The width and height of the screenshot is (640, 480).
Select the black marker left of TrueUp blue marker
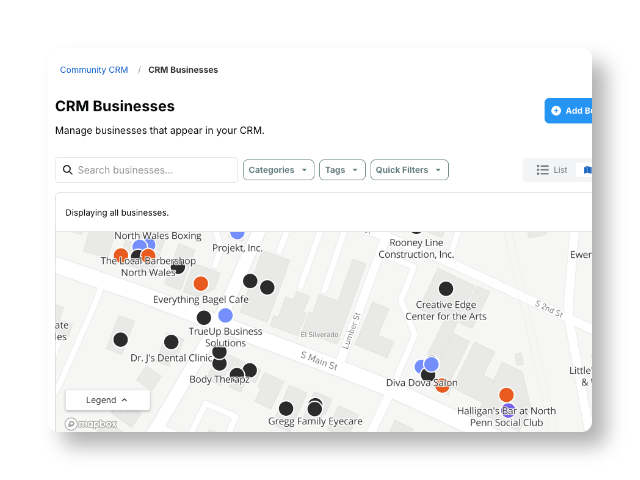(x=204, y=318)
